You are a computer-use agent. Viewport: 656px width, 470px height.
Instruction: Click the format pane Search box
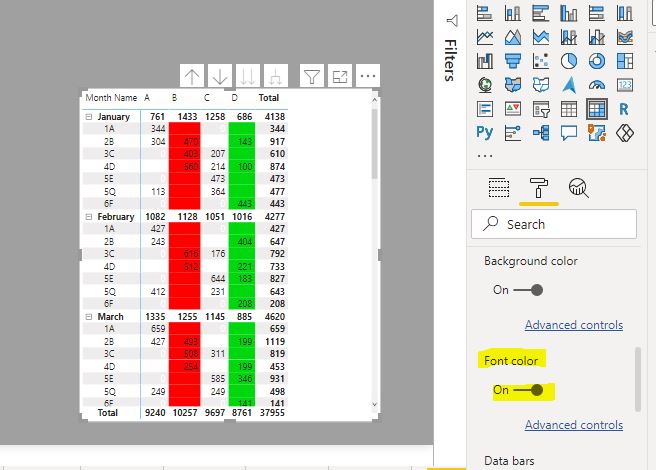click(x=554, y=224)
